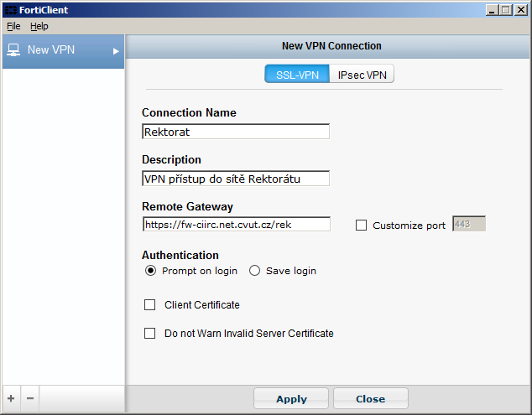Click the Remote Gateway URL field
The width and height of the screenshot is (532, 415).
pyautogui.click(x=237, y=224)
